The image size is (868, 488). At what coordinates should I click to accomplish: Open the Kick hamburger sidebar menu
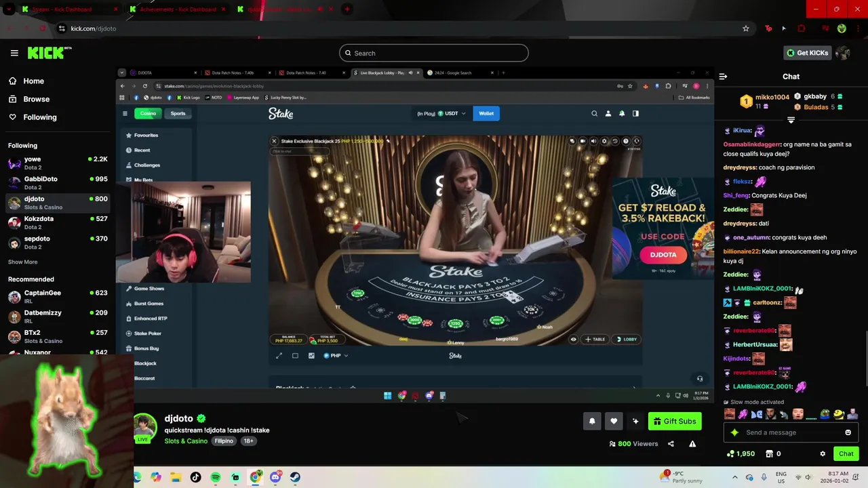[x=14, y=53]
